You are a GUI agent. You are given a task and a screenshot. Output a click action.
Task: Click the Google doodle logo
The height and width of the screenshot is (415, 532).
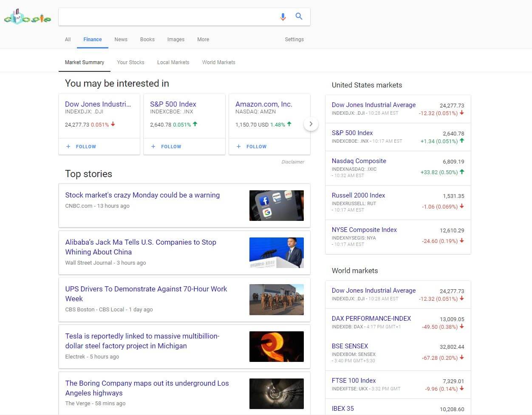tap(28, 17)
